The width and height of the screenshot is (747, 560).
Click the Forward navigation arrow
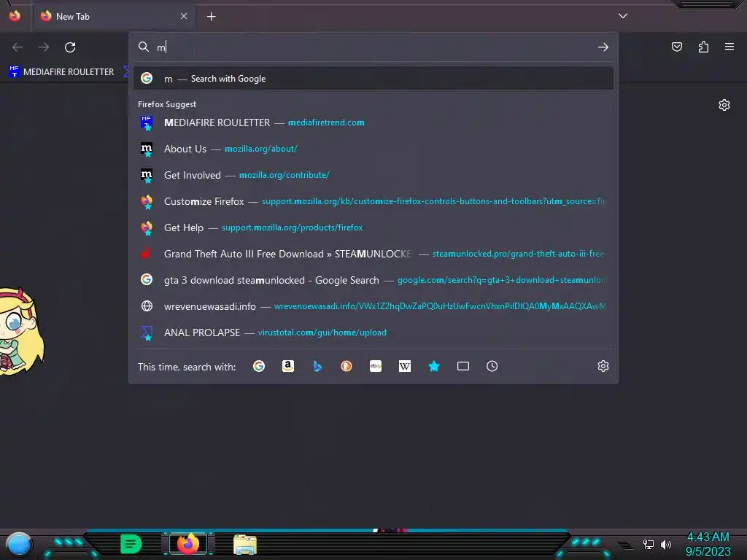pos(44,47)
